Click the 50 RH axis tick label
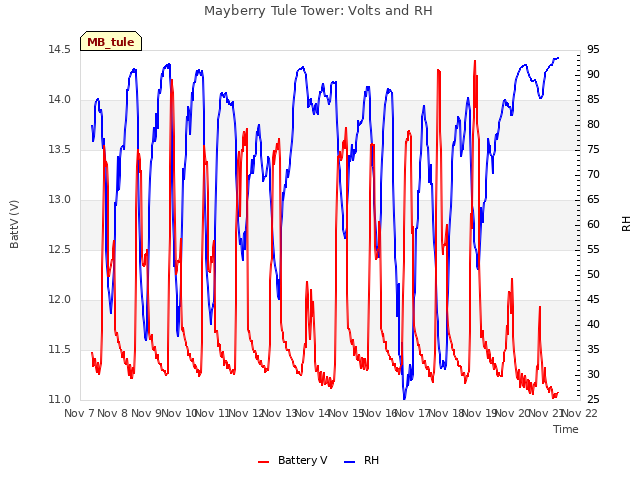 (593, 274)
